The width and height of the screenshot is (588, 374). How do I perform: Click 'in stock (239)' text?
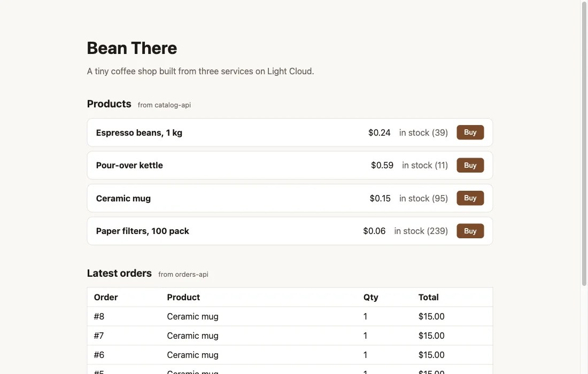coord(421,231)
